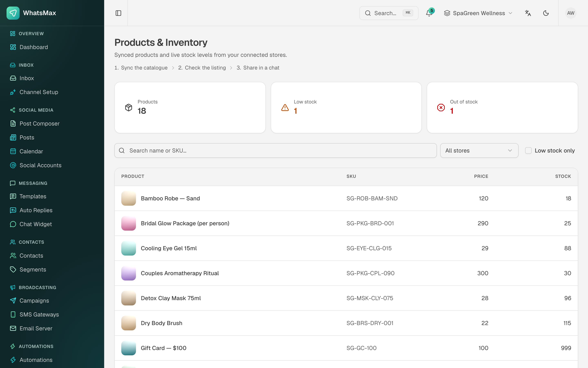Sort by the PRODUCT column header
Screen dimensions: 588x368
click(133, 176)
